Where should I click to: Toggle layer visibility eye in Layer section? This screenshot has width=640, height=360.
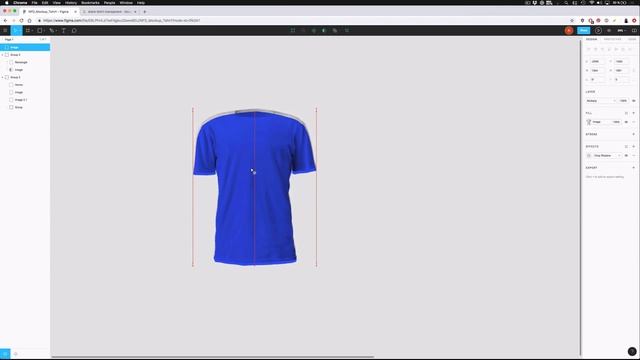point(633,101)
